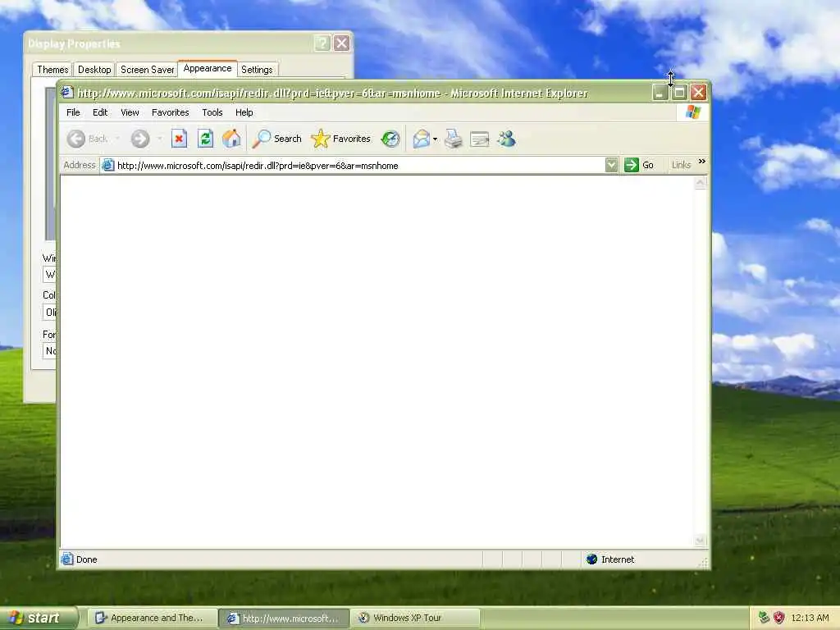Open the View menu
840x630 pixels.
[x=130, y=112]
